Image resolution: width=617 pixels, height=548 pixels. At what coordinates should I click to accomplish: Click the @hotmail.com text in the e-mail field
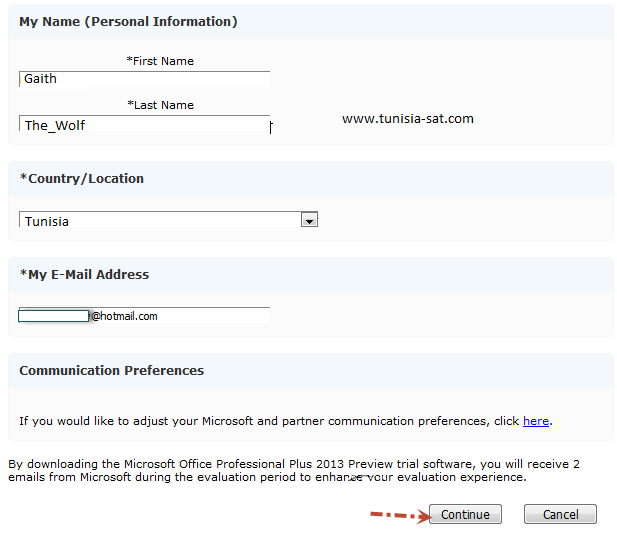coord(124,316)
